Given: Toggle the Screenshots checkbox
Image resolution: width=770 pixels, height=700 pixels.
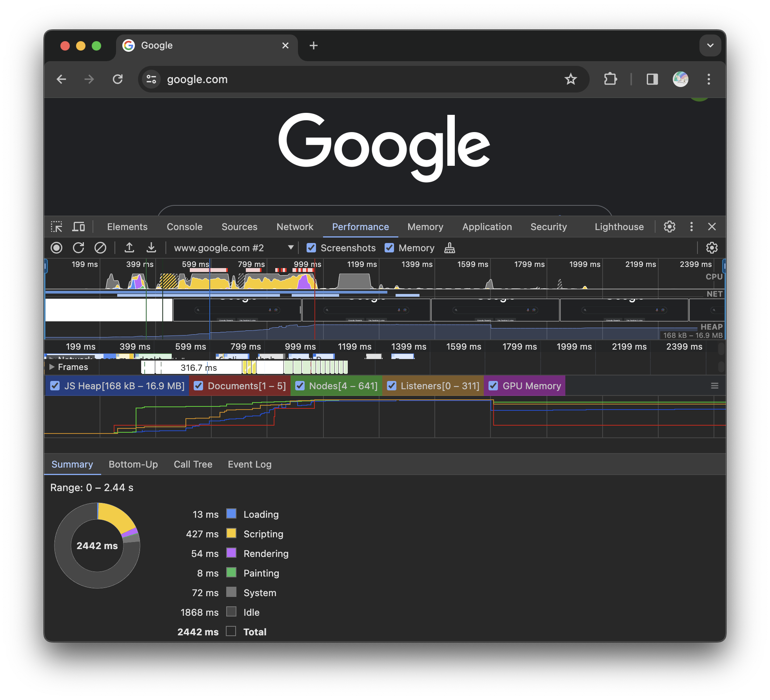Looking at the screenshot, I should point(311,248).
